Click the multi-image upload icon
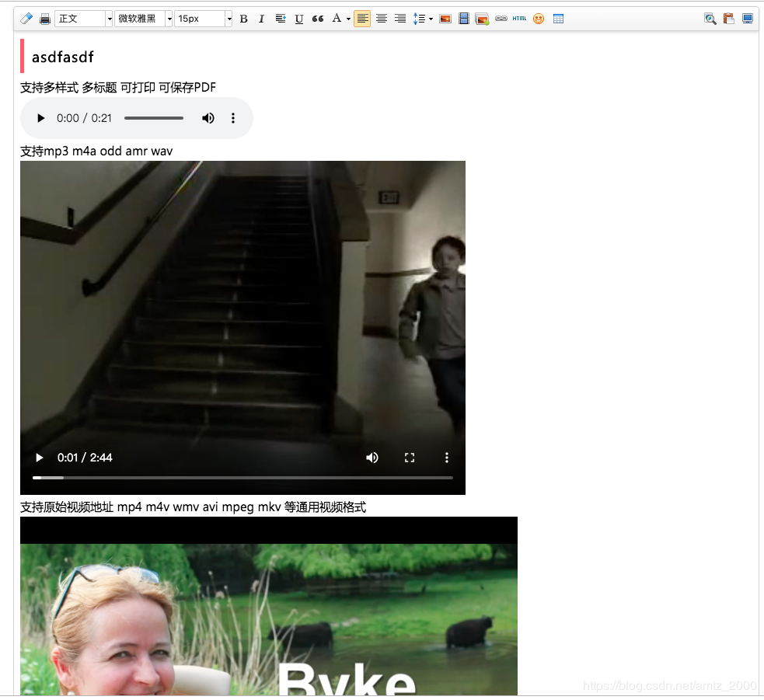 [x=482, y=19]
